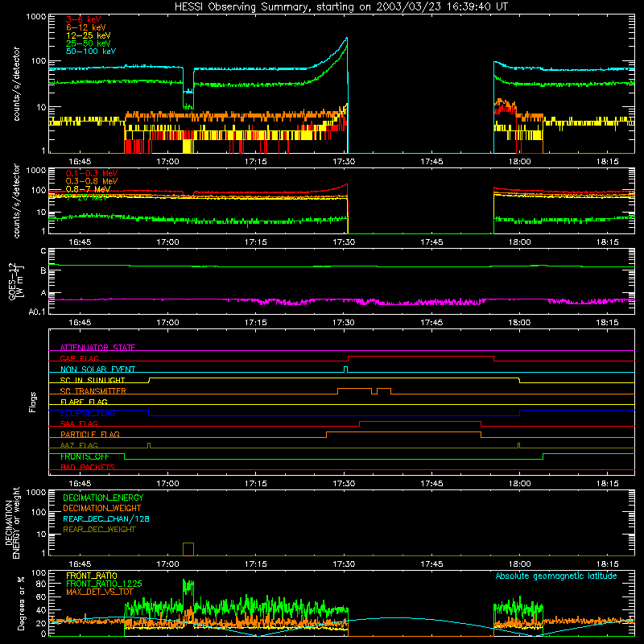Click the GAP_FLAG label
The image size is (644, 644).
coord(79,358)
